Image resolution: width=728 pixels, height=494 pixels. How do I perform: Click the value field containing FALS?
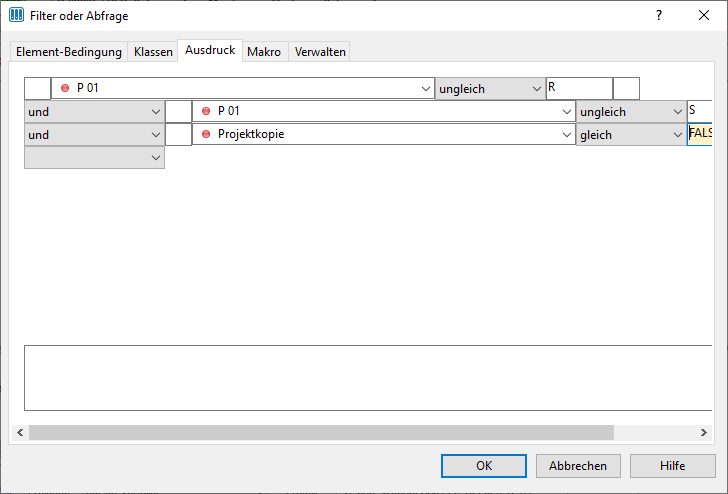click(x=700, y=135)
